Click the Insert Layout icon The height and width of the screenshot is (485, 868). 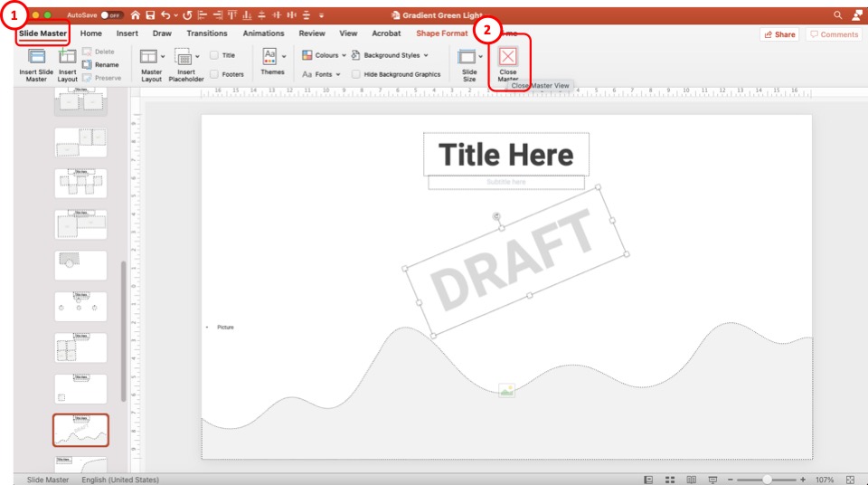(x=68, y=56)
